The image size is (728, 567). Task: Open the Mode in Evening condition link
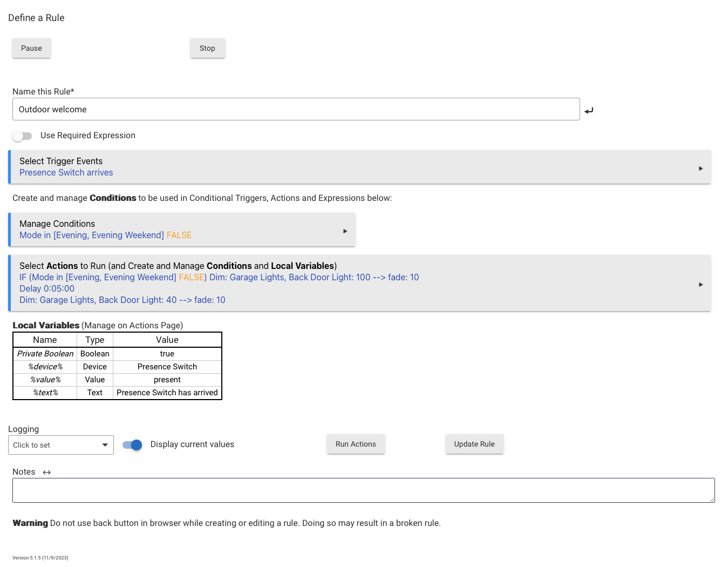point(92,235)
